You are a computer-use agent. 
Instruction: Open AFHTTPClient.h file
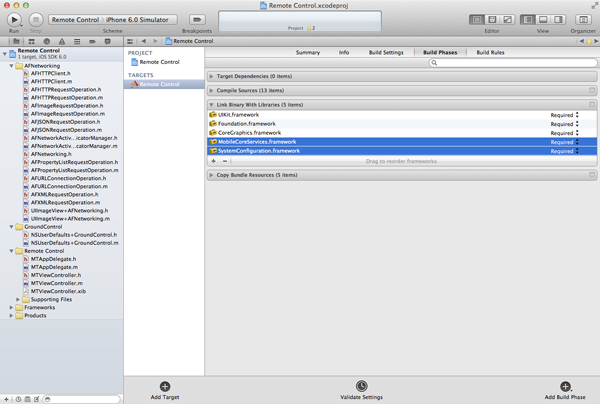pyautogui.click(x=51, y=73)
